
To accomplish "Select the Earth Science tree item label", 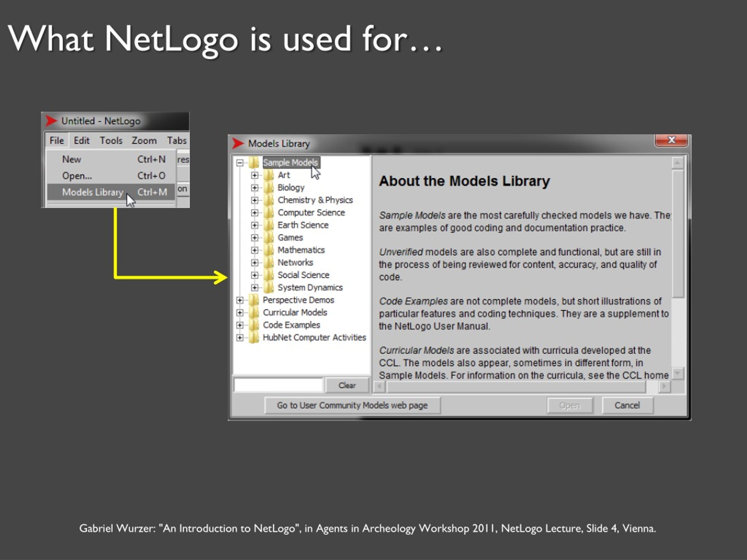I will (x=303, y=225).
